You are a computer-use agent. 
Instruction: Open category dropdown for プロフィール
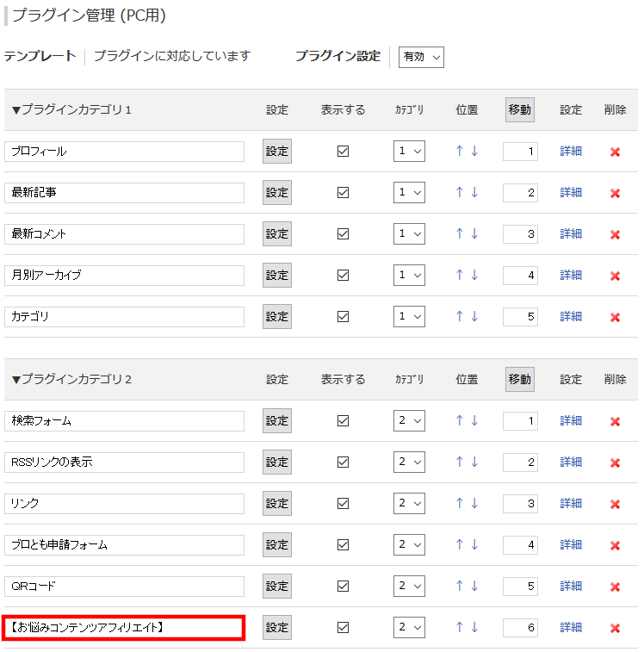coord(409,151)
